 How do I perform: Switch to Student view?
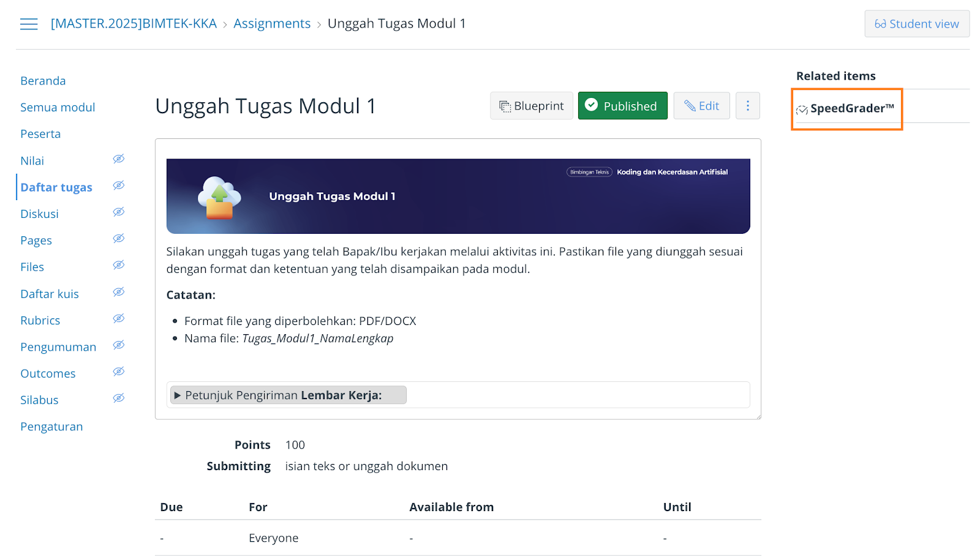[x=916, y=23]
